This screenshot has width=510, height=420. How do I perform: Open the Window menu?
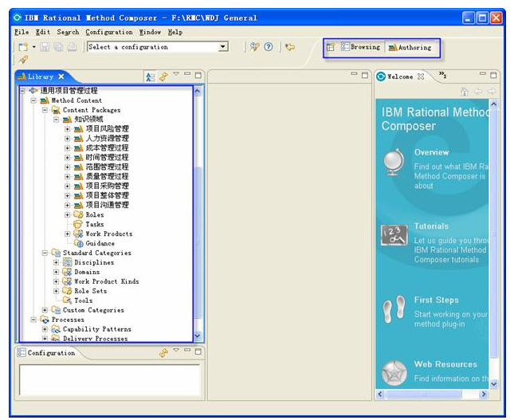tap(150, 32)
